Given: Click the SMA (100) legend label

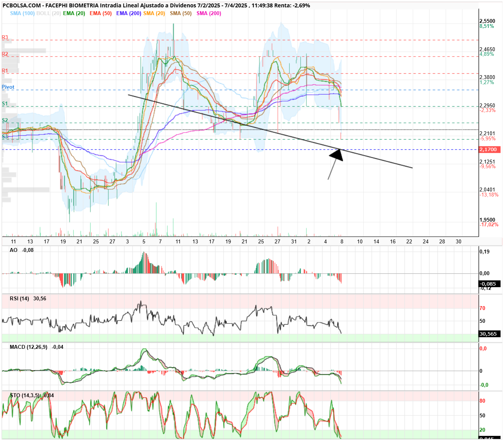Looking at the screenshot, I should coord(22,13).
